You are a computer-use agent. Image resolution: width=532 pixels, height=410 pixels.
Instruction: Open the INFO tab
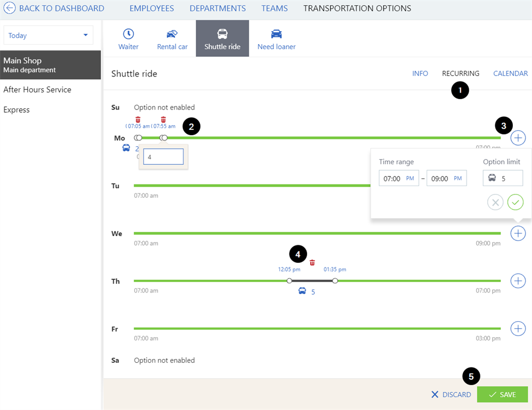tap(420, 73)
